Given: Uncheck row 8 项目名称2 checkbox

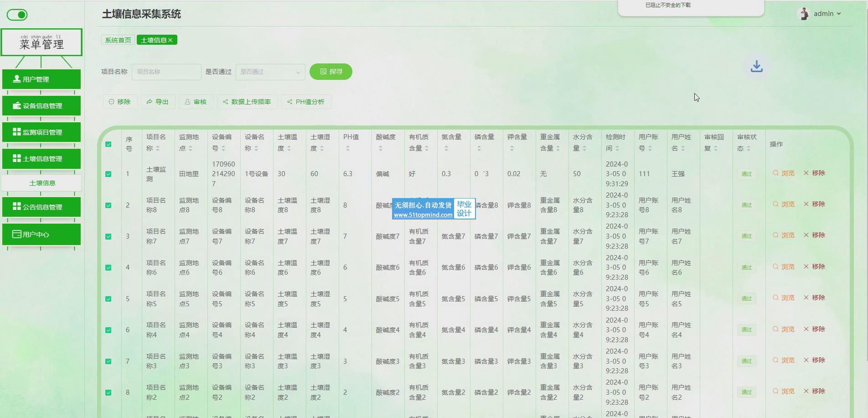Looking at the screenshot, I should [x=108, y=393].
